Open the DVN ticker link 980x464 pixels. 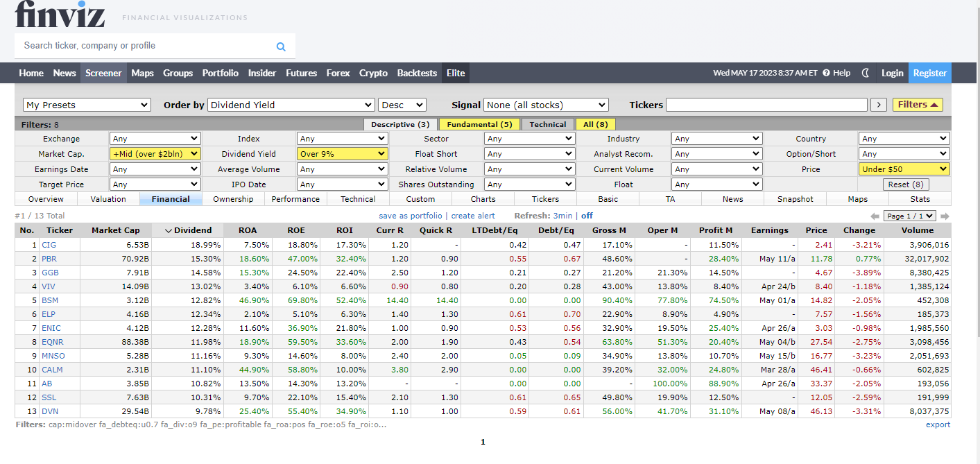50,411
